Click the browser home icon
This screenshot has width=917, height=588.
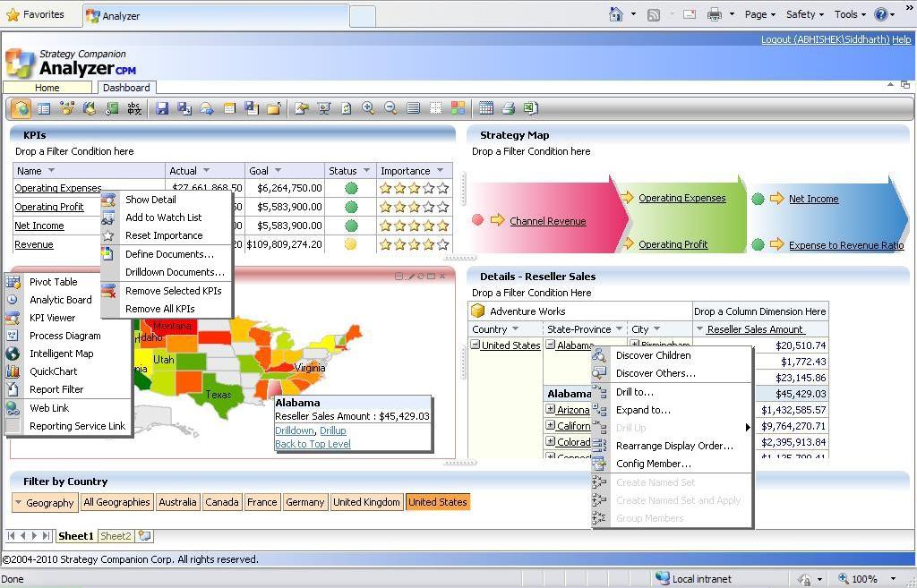click(616, 14)
